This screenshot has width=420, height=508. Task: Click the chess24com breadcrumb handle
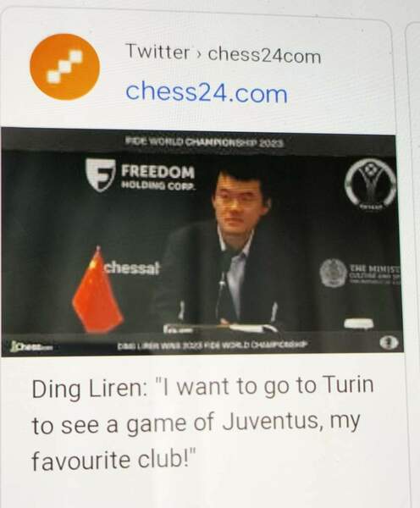tap(264, 55)
